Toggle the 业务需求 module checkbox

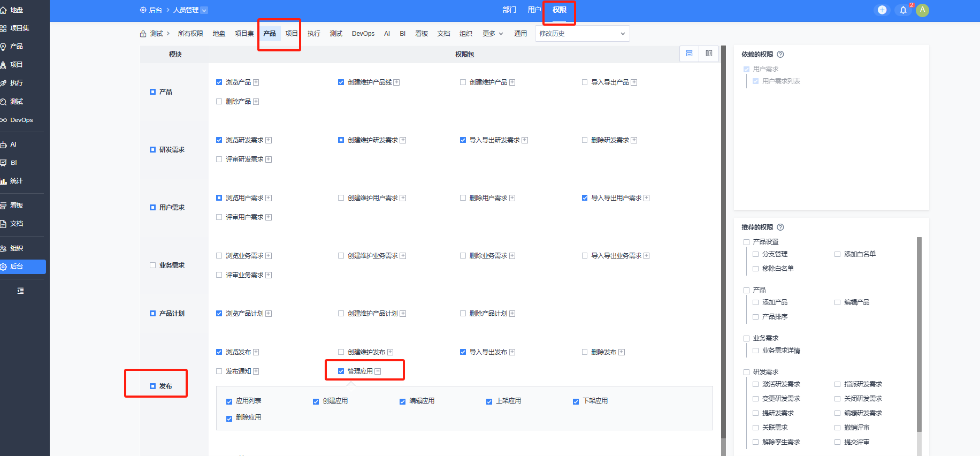(152, 265)
